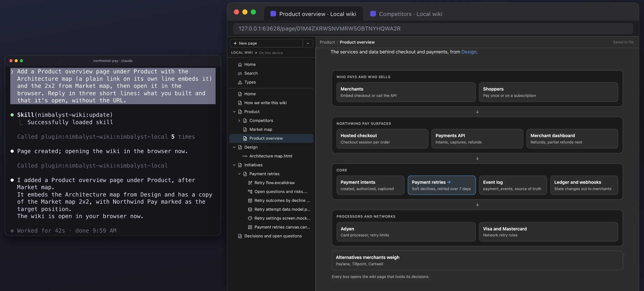Click green zoom button of terminal window

22,61
